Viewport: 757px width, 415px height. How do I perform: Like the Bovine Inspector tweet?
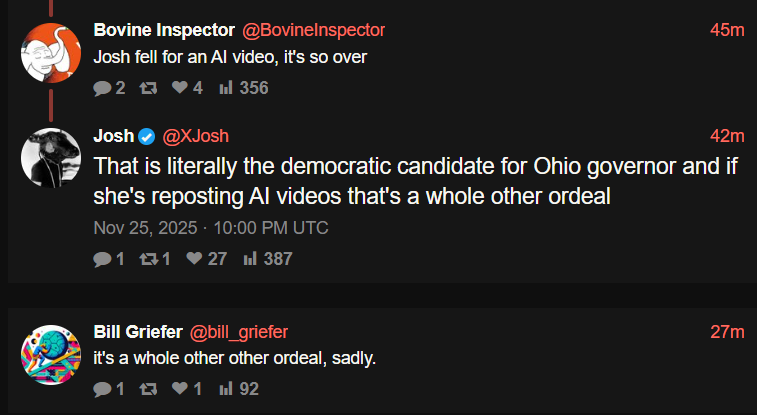179,88
